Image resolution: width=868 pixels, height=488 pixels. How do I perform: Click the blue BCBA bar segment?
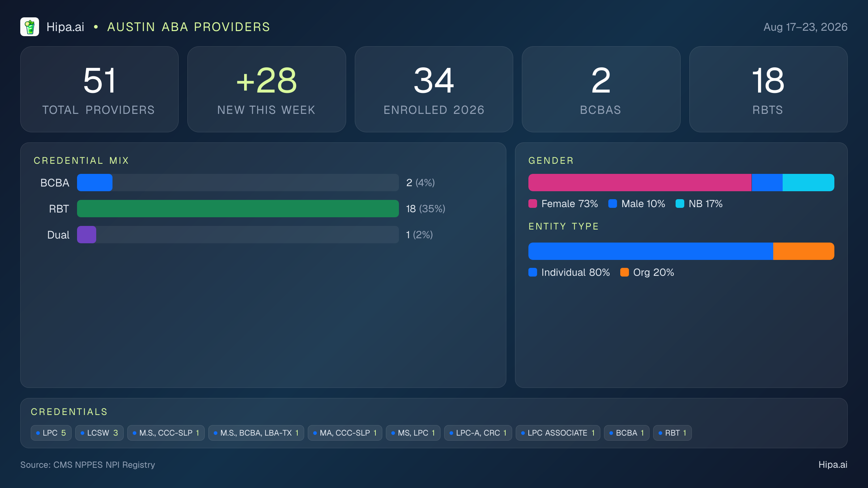[x=95, y=183]
